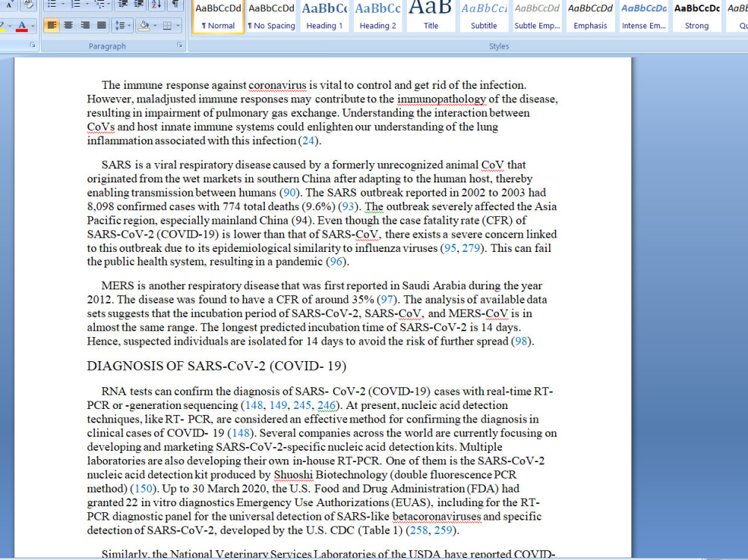Click the bullets list icon
The image size is (748, 560).
(x=52, y=4)
